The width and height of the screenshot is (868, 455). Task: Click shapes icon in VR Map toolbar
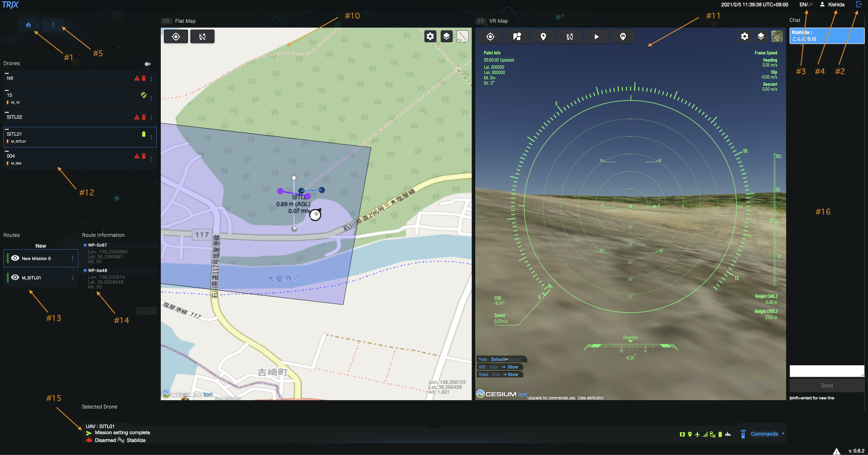click(517, 37)
